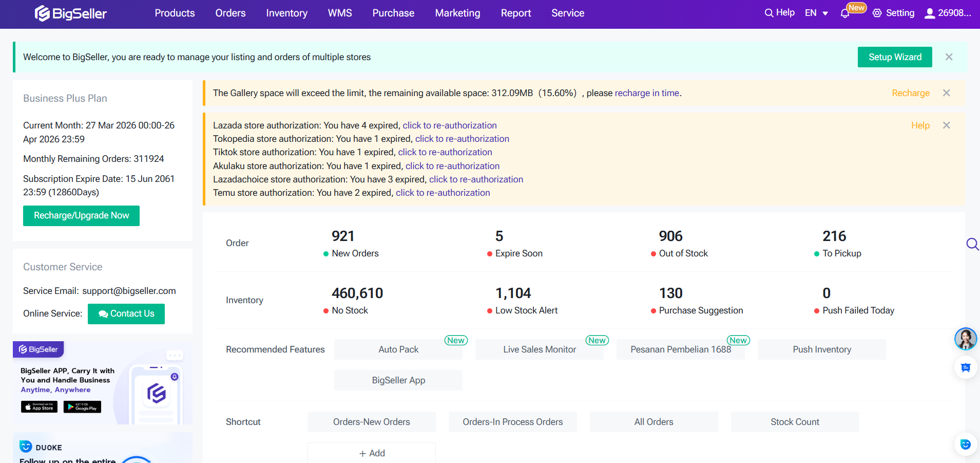
Task: Click the Recharge/Upgrade Now button
Action: click(81, 216)
